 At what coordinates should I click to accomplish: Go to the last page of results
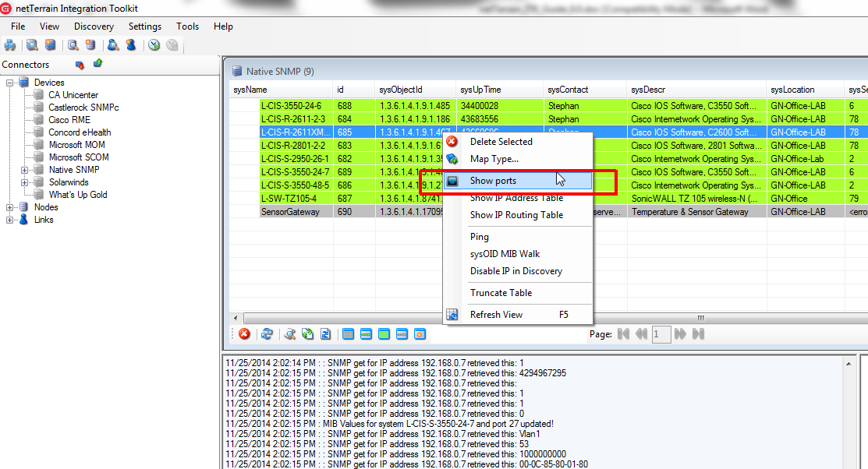click(698, 334)
